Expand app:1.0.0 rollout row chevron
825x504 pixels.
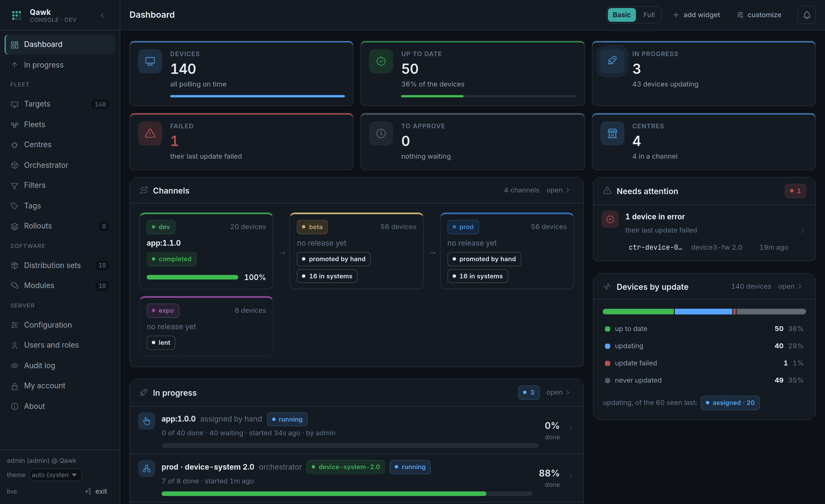point(570,428)
